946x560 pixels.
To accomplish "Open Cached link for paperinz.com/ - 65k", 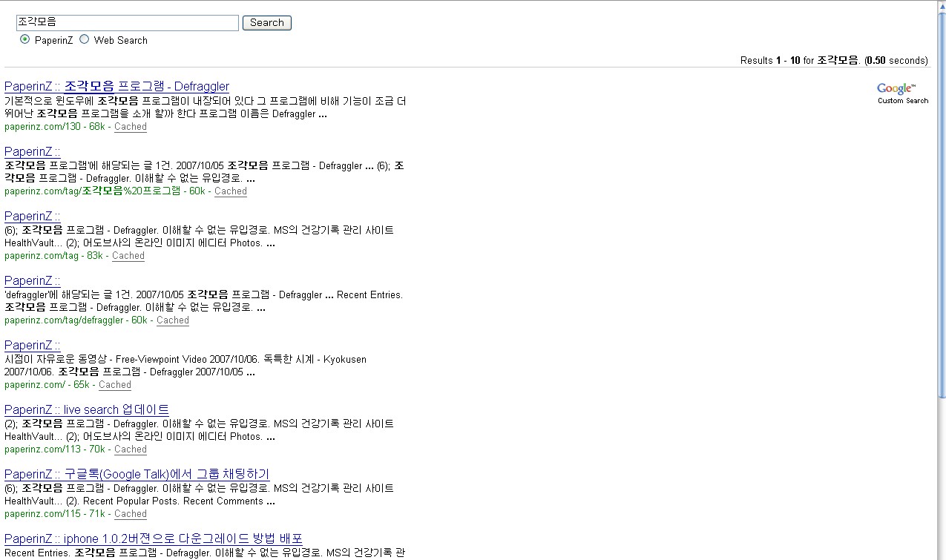I will (x=115, y=385).
